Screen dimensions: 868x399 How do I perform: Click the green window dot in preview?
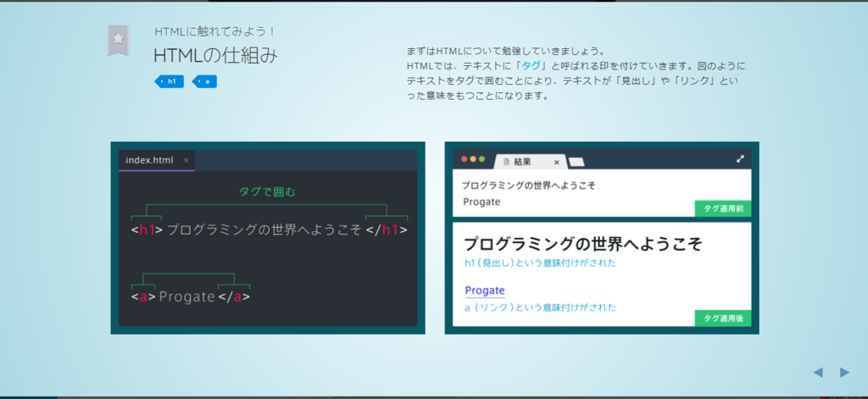(481, 159)
